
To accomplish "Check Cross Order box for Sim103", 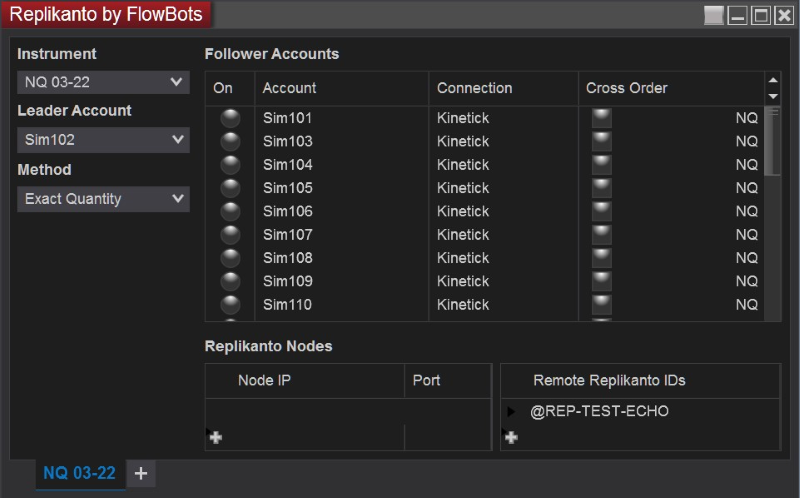I will [601, 141].
